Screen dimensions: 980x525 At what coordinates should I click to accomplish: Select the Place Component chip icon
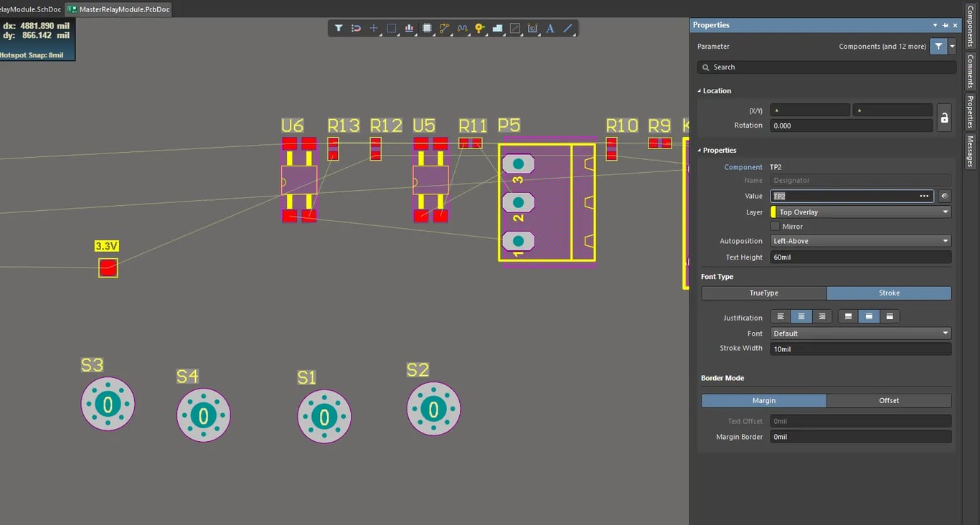pos(427,29)
